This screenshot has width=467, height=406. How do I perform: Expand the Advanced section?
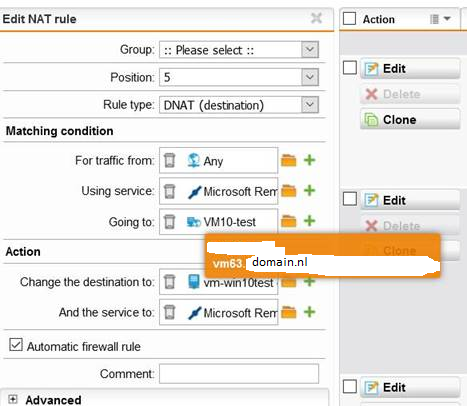click(13, 399)
